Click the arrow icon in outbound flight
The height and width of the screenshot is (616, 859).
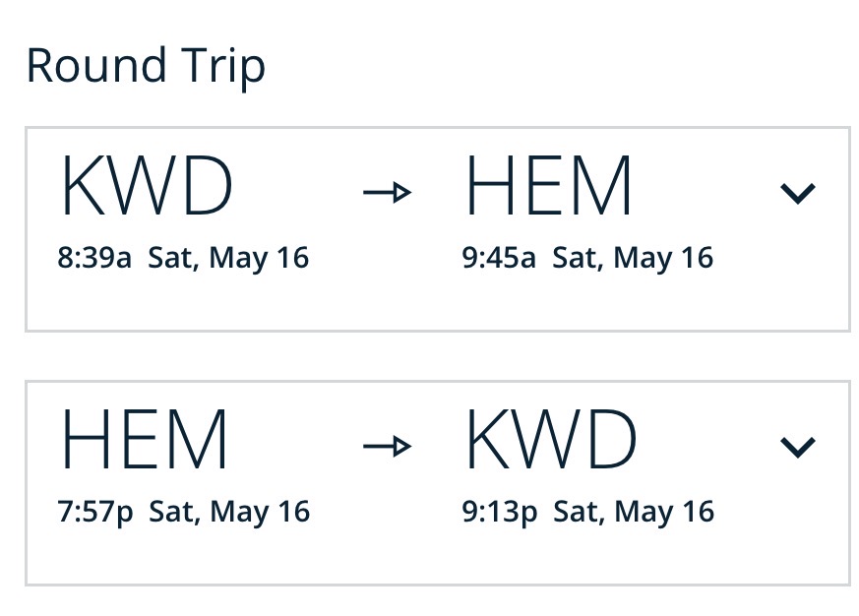[387, 193]
